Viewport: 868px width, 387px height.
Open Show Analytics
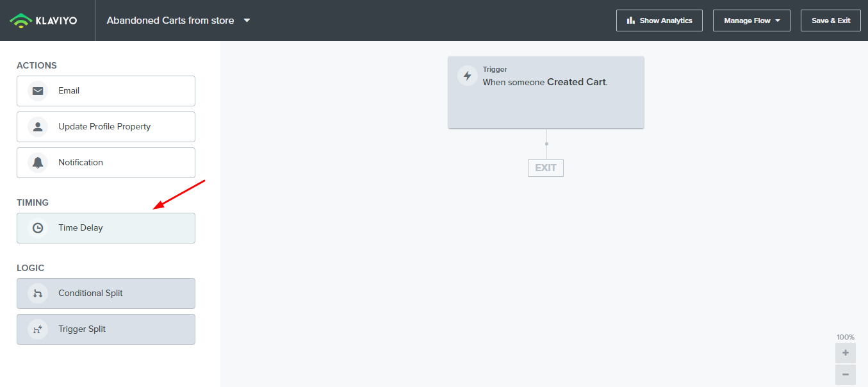click(x=659, y=21)
